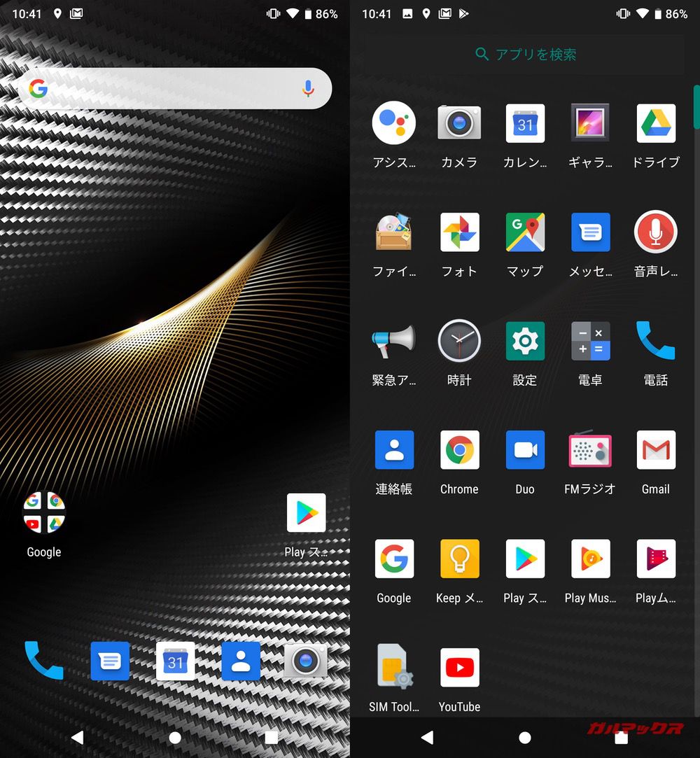The image size is (700, 758).
Task: Open the Google Drive app
Action: [x=656, y=123]
